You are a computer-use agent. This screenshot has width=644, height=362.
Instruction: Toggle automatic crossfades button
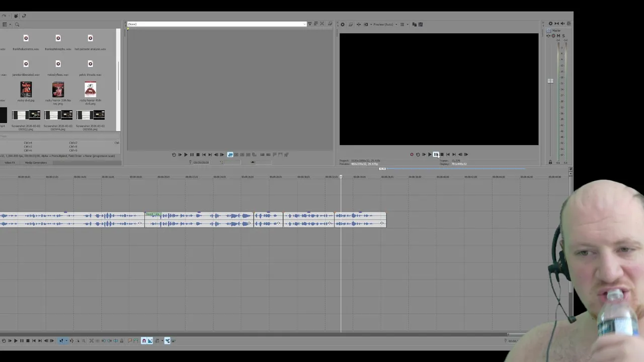(x=150, y=340)
